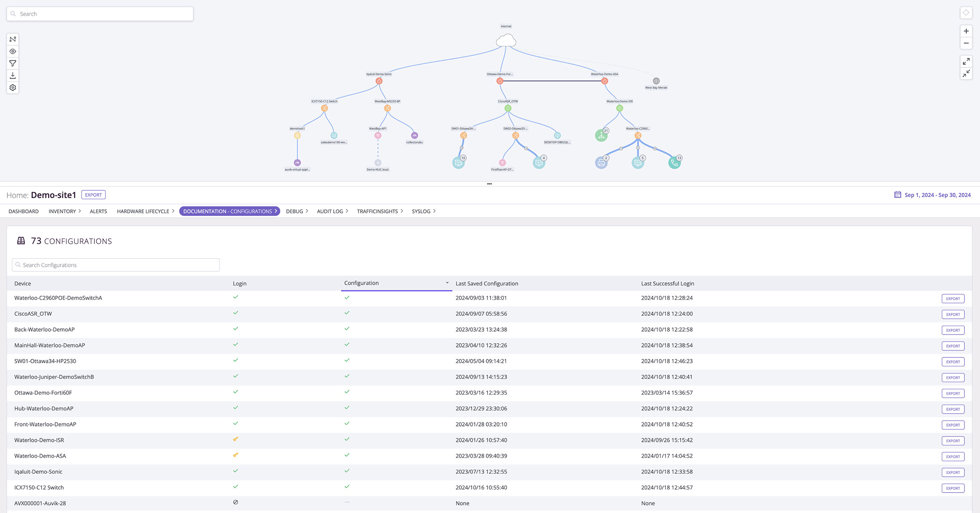
Task: Switch to the DASHBOARD tab
Action: [23, 211]
